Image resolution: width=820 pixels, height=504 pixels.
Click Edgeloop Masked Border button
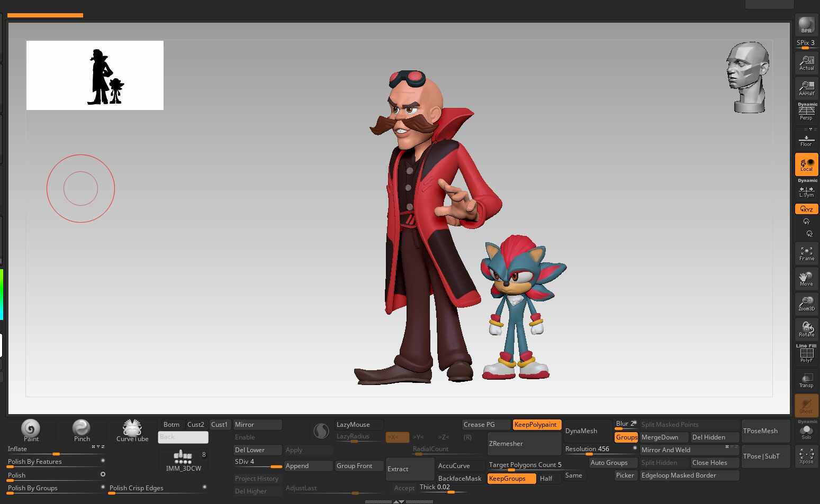click(689, 475)
